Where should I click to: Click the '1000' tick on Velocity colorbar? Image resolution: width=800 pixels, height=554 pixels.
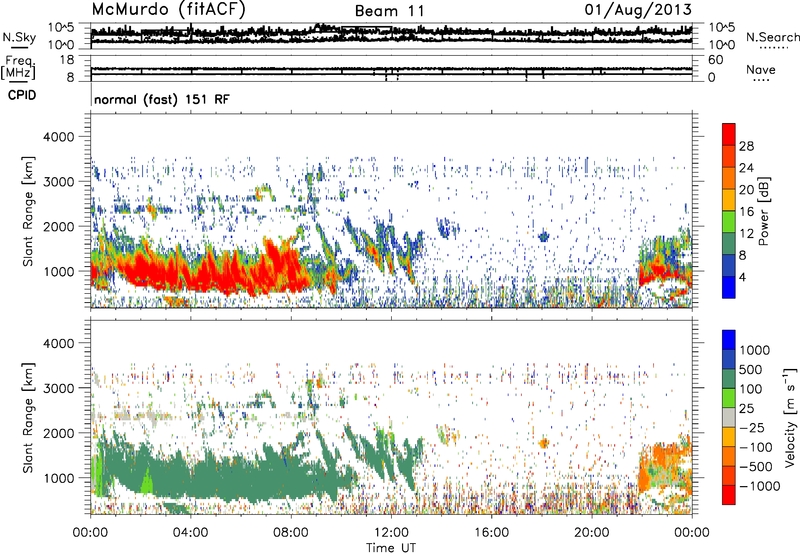pos(755,350)
